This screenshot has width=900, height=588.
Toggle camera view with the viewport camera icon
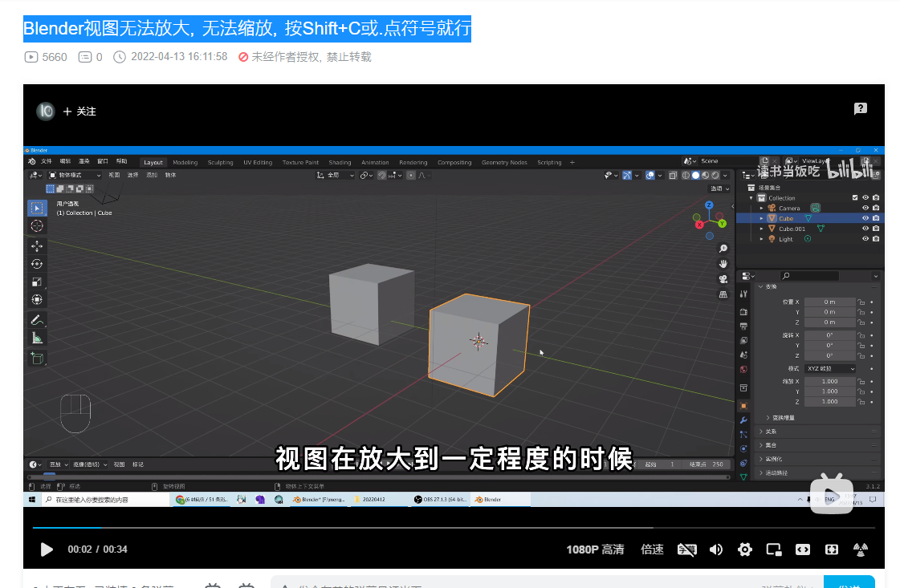click(723, 279)
